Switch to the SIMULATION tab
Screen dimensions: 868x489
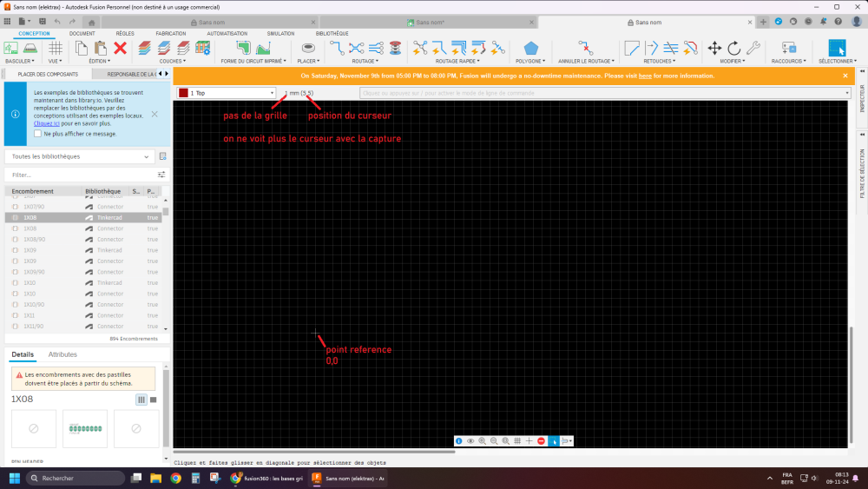click(x=280, y=33)
